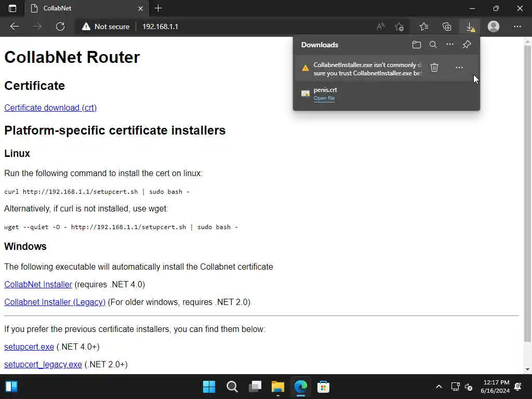This screenshot has height=399, width=532.
Task: Click Open file under the .crt download
Action: 324,98
